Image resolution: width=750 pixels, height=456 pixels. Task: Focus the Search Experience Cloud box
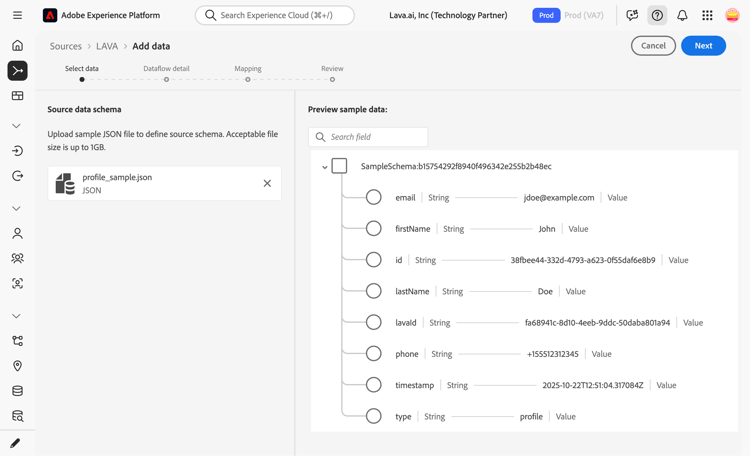(275, 15)
